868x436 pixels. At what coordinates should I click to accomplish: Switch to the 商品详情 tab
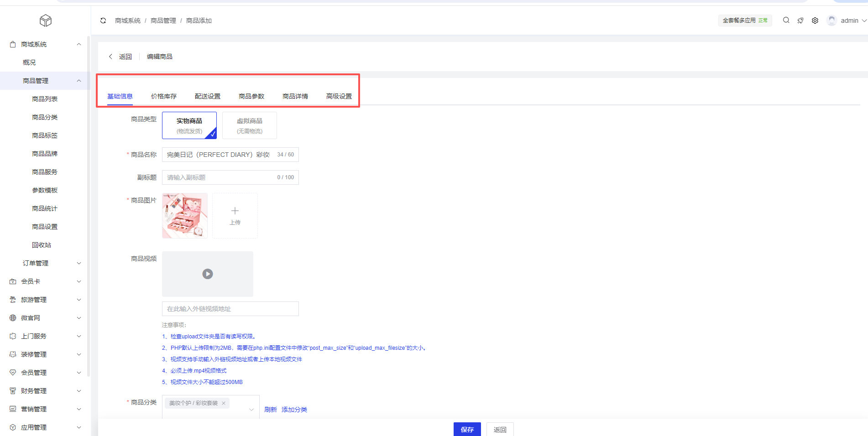295,96
